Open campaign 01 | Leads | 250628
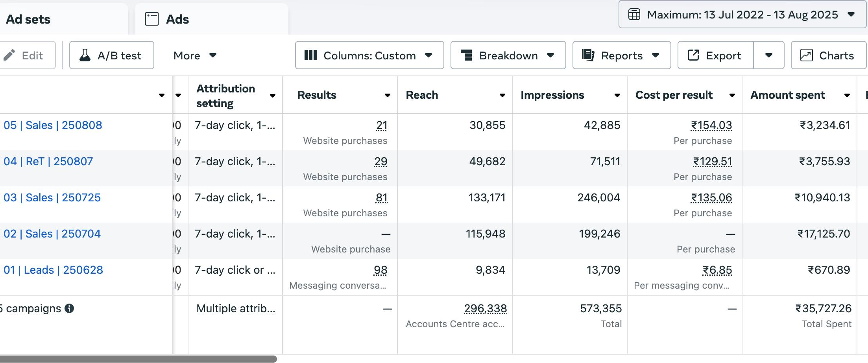868x363 pixels. [x=53, y=270]
